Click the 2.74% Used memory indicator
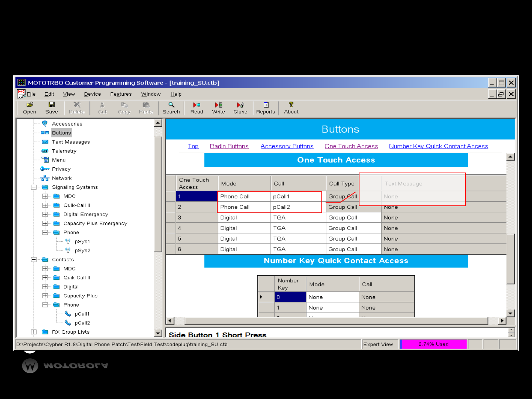Viewport: 532px width, 399px height. [x=433, y=344]
